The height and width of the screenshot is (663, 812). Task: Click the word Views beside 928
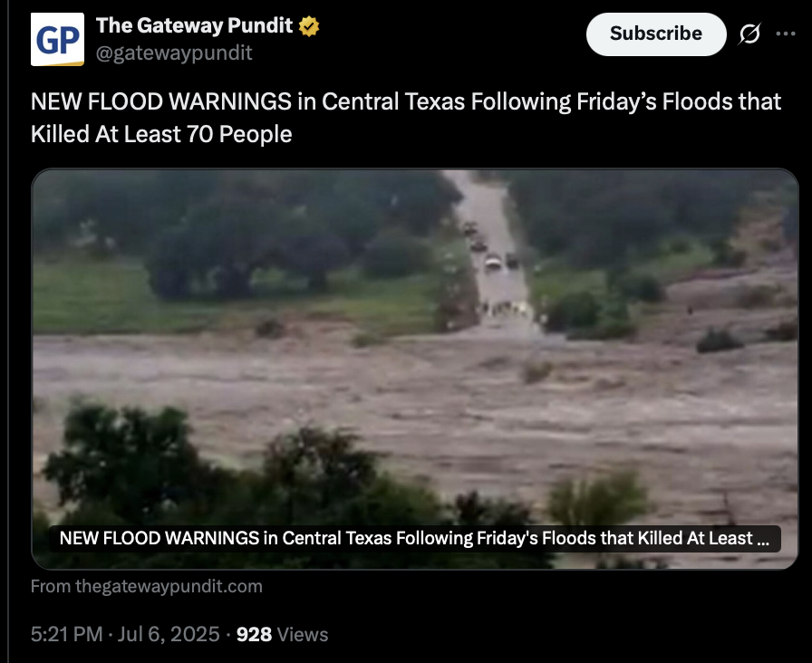(x=303, y=635)
